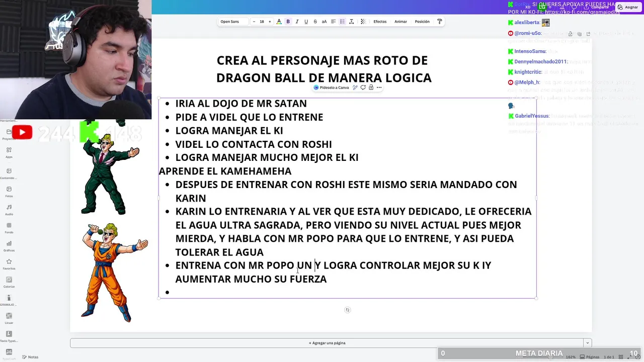644x362 pixels.
Task: Open the Páginas view
Action: (590, 357)
